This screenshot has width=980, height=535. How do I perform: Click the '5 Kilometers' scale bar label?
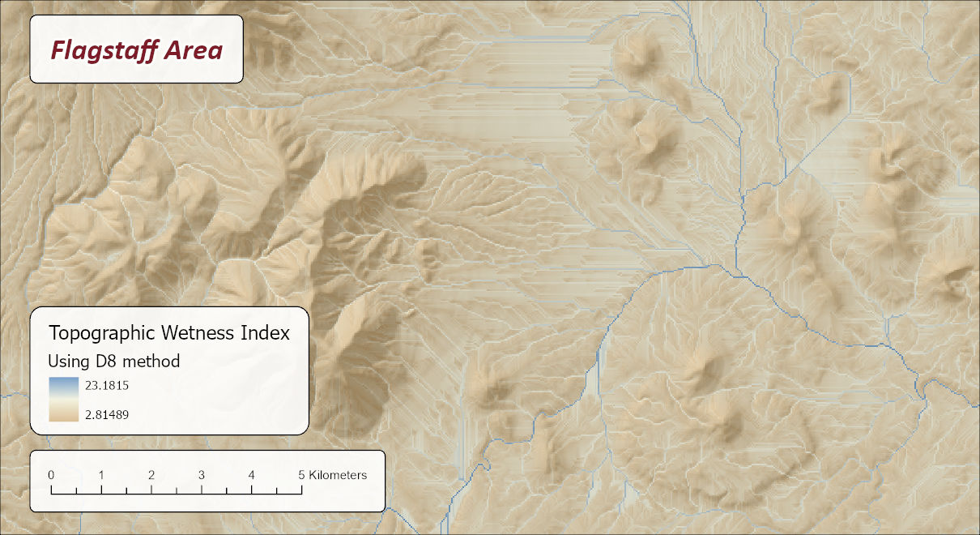coord(332,475)
